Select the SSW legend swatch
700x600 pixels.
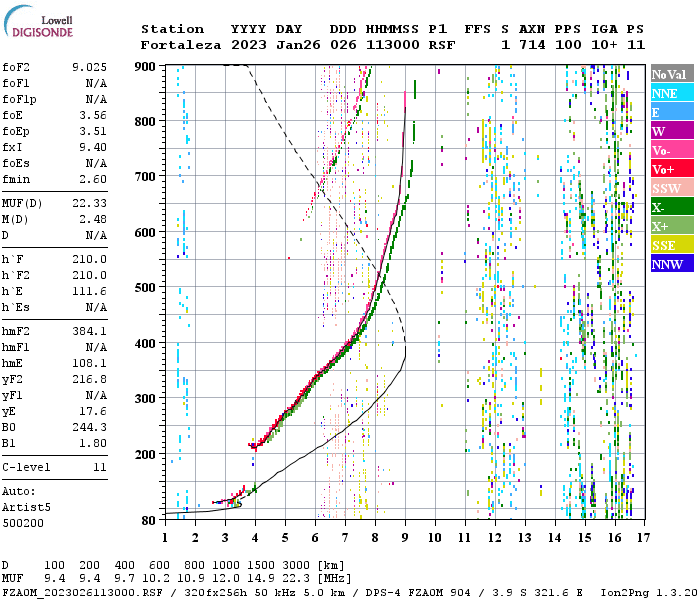[x=672, y=188]
